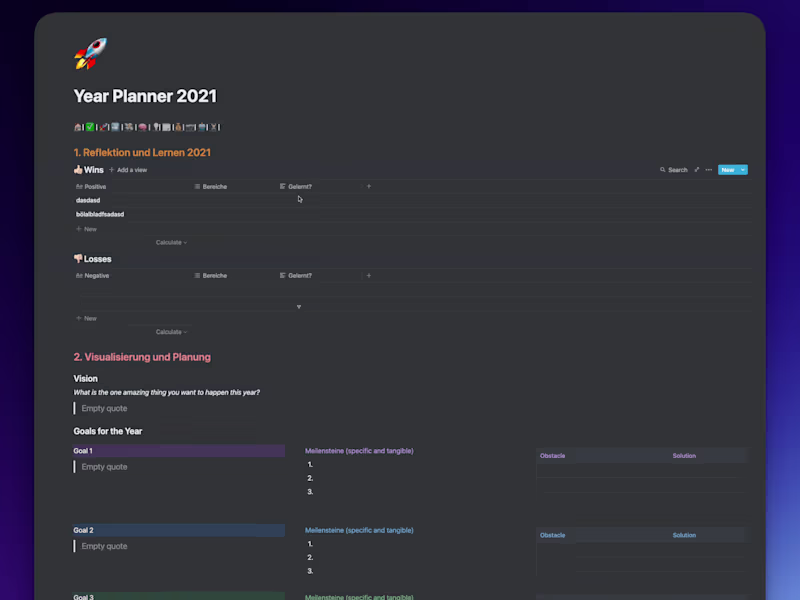
Task: Click the Gelernt? column header in Wins
Action: pyautogui.click(x=296, y=187)
